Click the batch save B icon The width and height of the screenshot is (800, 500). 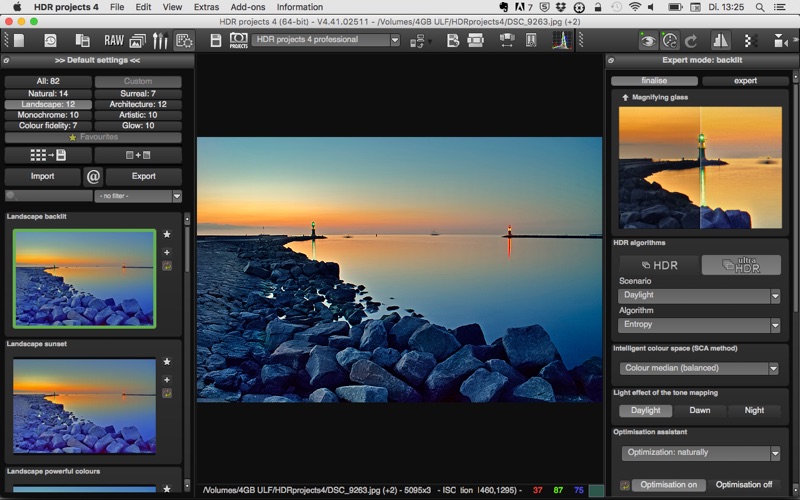click(x=453, y=40)
